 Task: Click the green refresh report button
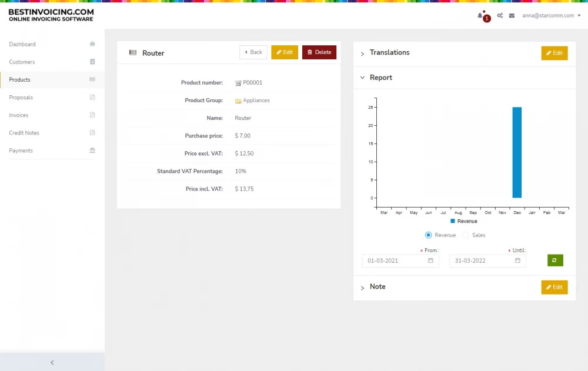[555, 260]
